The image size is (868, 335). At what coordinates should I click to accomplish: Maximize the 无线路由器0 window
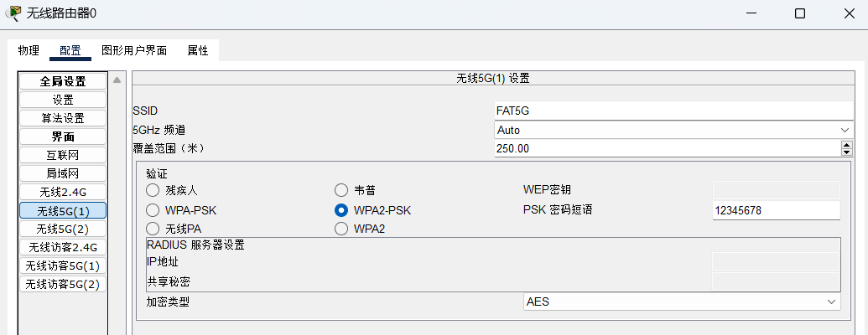(799, 14)
